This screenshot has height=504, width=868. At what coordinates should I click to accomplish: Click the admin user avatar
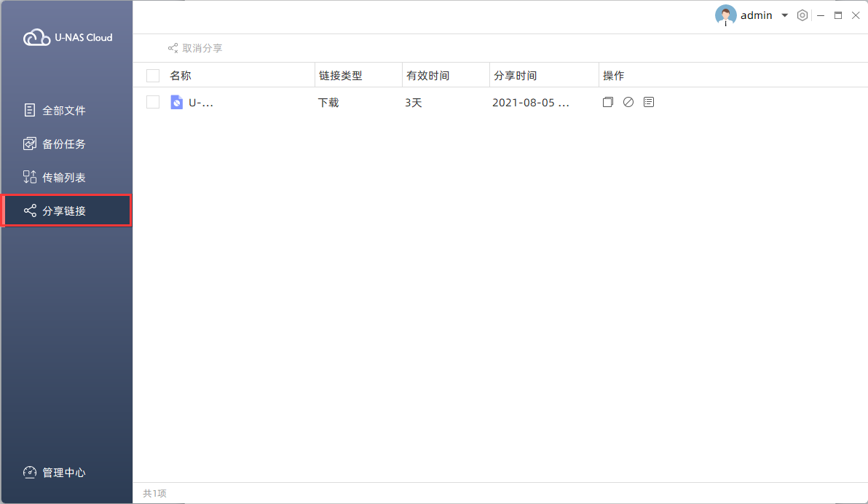point(726,15)
